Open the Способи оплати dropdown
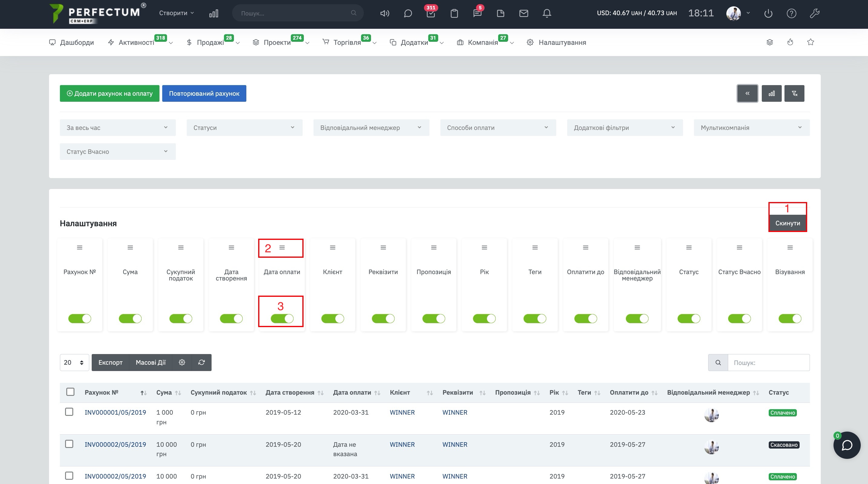 498,128
